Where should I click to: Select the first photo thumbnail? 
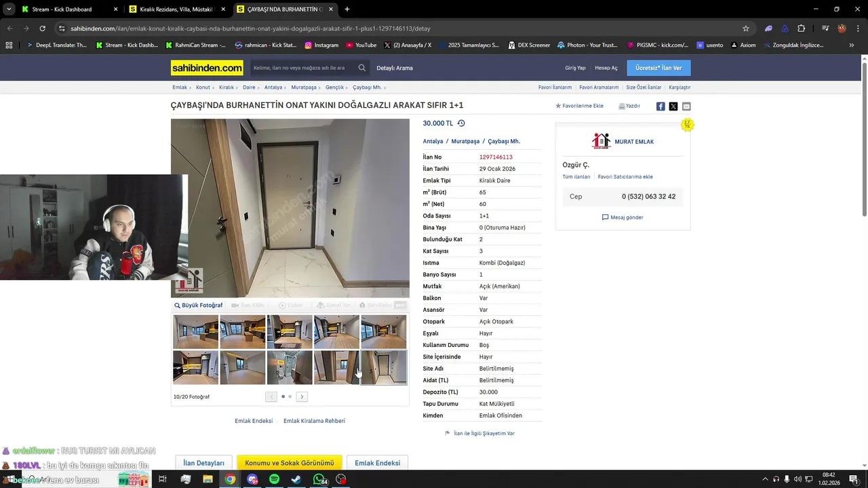[x=195, y=332]
